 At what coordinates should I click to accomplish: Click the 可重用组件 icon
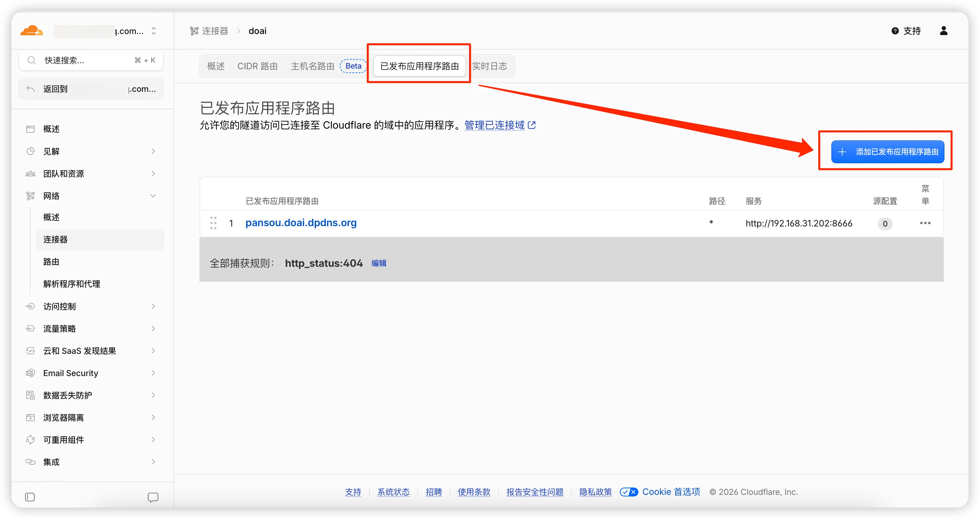tap(30, 440)
